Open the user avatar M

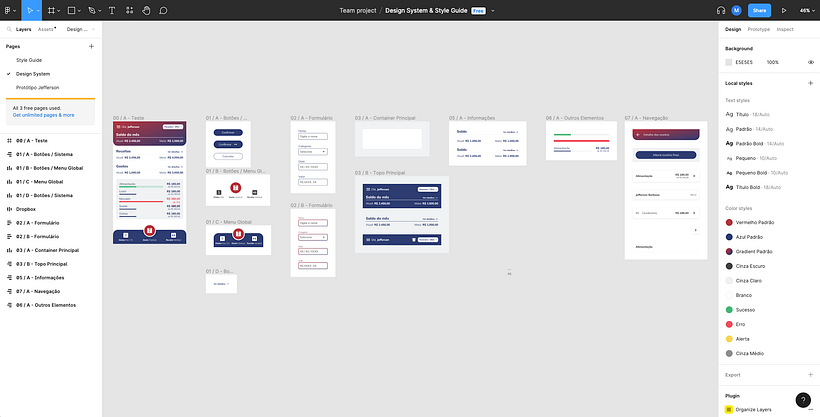tap(736, 10)
